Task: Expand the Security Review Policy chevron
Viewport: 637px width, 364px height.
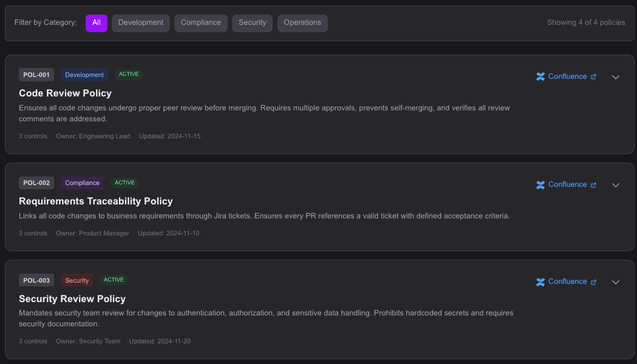Action: point(615,282)
